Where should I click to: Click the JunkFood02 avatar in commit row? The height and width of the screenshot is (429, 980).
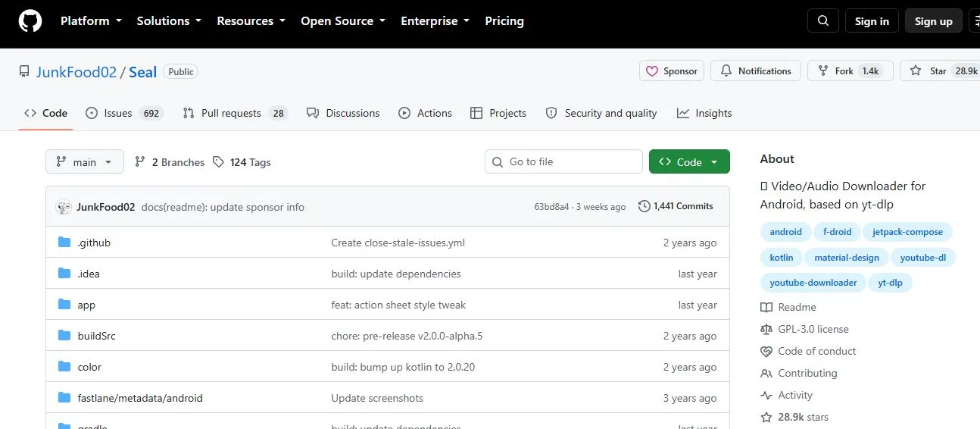[x=64, y=207]
